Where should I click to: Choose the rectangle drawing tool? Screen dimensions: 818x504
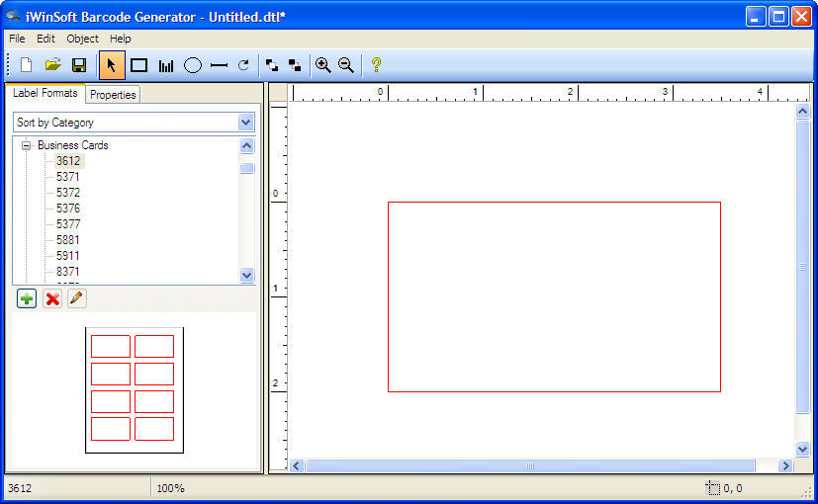click(138, 65)
